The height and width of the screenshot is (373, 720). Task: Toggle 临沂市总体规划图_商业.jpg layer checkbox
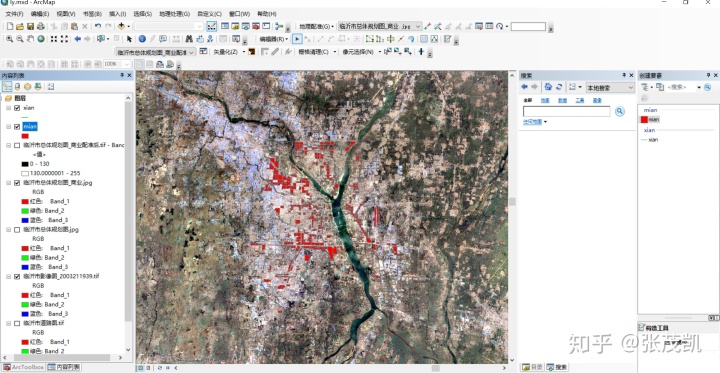(17, 183)
